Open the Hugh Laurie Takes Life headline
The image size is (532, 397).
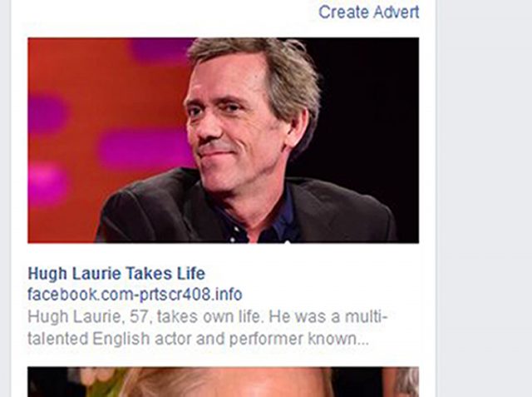click(x=116, y=273)
